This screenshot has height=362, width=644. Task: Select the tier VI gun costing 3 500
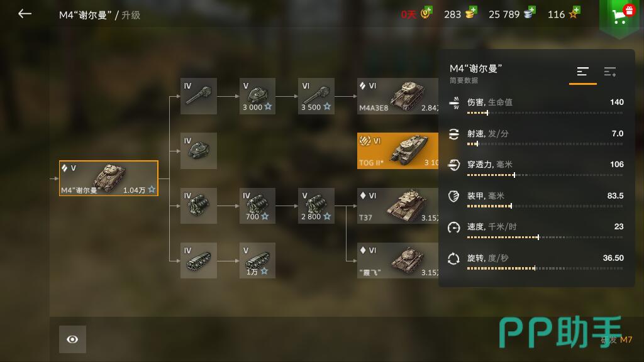pos(316,96)
